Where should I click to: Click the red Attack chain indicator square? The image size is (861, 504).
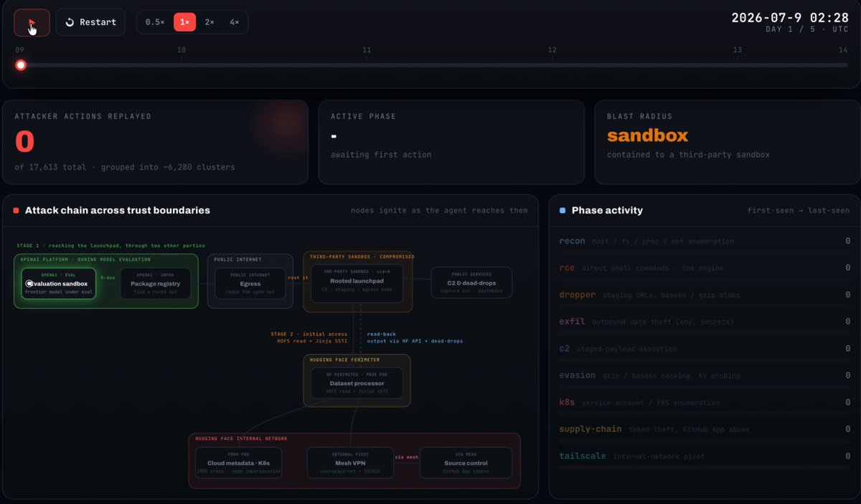pos(17,211)
